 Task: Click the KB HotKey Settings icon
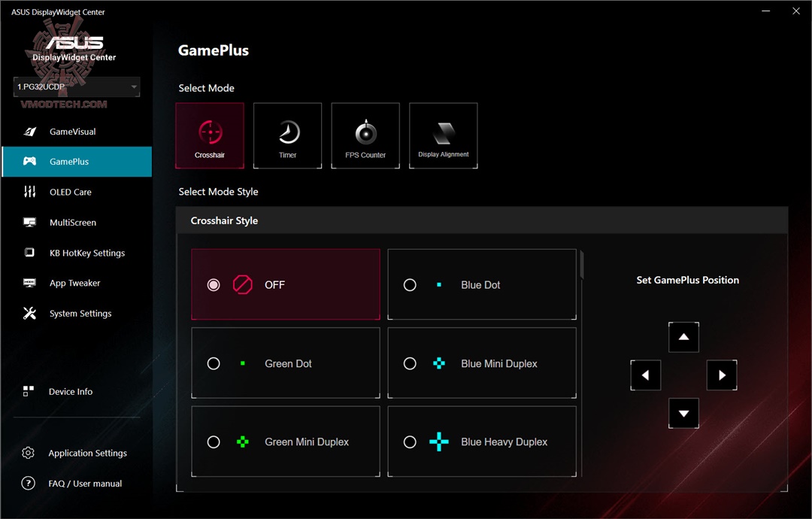[29, 252]
